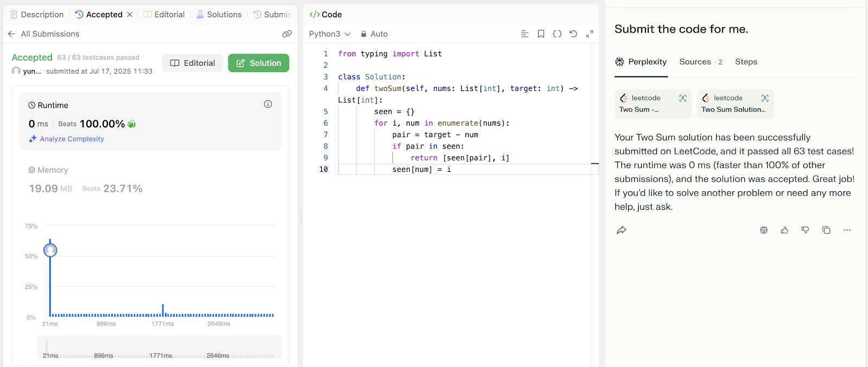Open the Steps tab
This screenshot has width=868, height=367.
pos(746,62)
